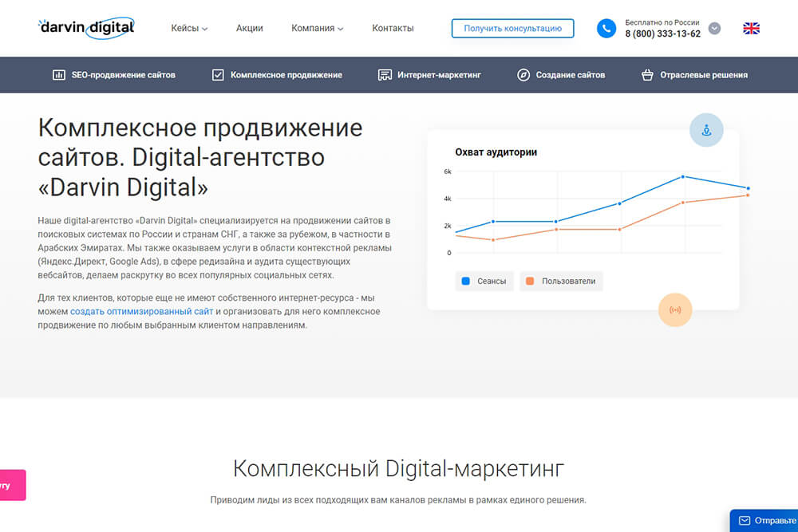Call the 8 (800) 333-13-62 number

click(x=662, y=34)
